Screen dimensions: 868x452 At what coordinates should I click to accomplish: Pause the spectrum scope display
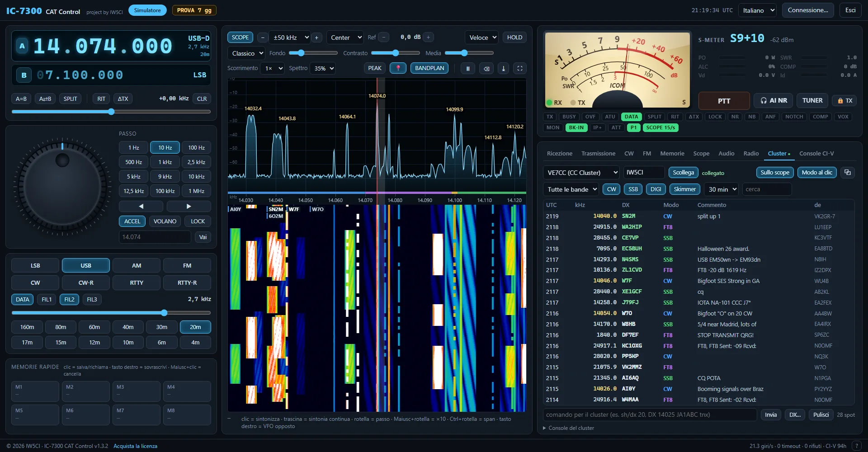coord(468,68)
